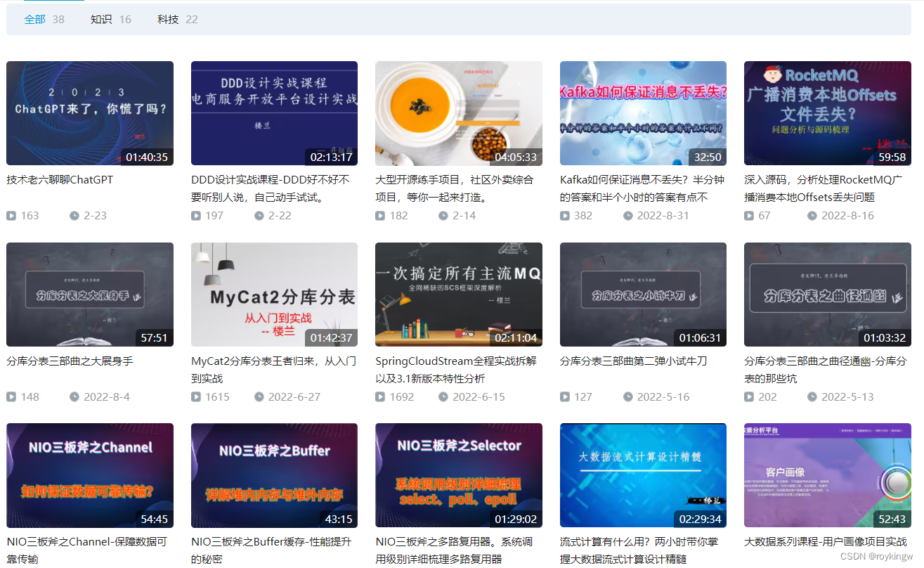924x568 pixels.
Task: Open the ChatGPT来了 video thumbnail
Action: [90, 113]
